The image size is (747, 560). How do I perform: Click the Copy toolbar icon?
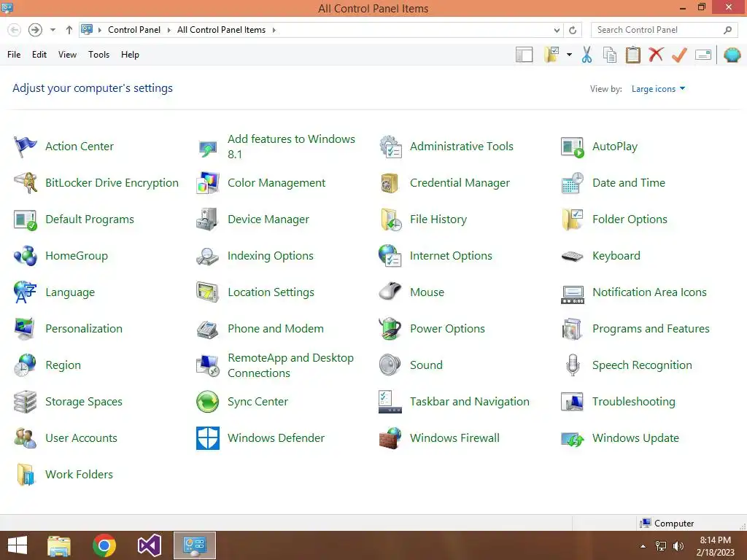(x=610, y=55)
